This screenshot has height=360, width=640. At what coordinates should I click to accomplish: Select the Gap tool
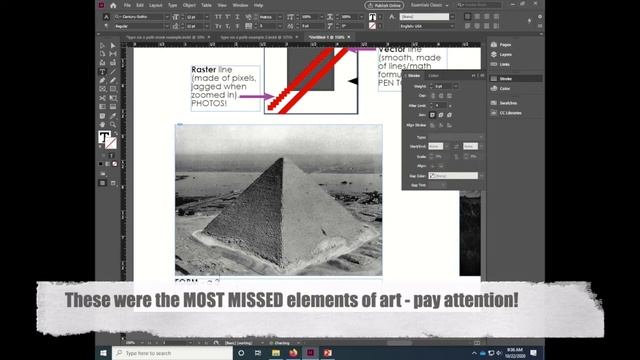tap(113, 54)
